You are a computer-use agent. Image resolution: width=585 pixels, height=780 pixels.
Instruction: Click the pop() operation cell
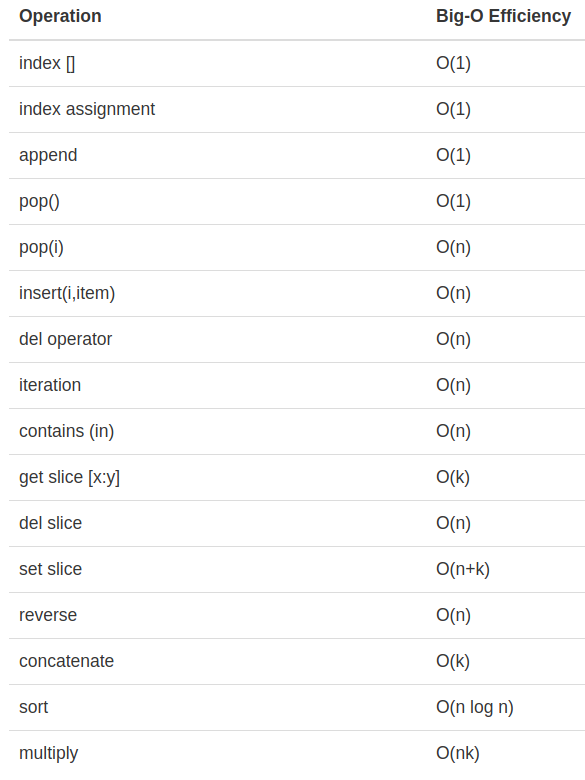click(x=39, y=201)
